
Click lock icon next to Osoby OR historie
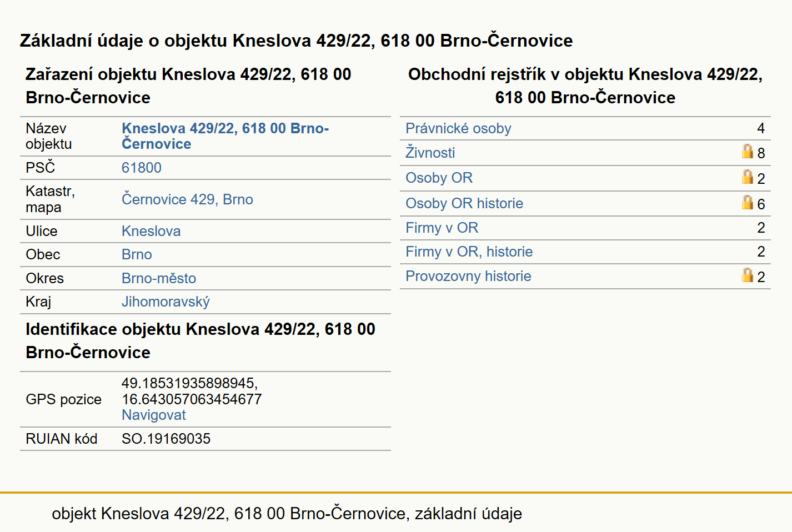748,202
